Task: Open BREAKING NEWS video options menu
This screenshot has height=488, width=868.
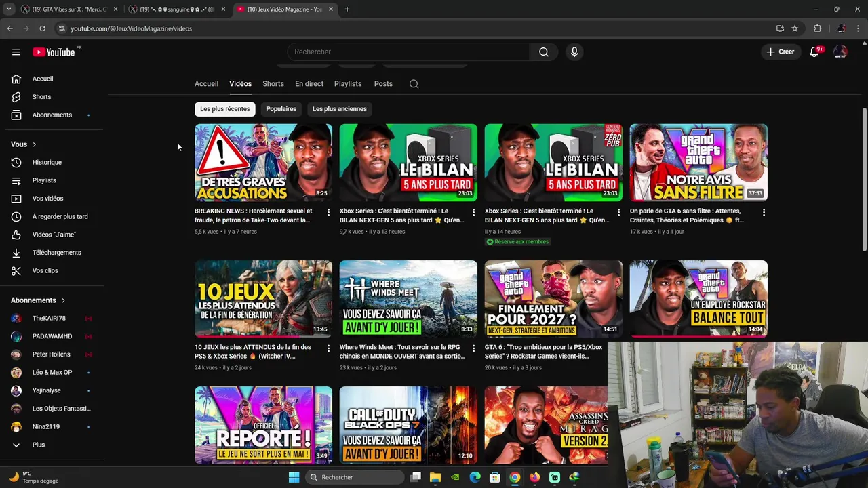Action: tap(329, 213)
